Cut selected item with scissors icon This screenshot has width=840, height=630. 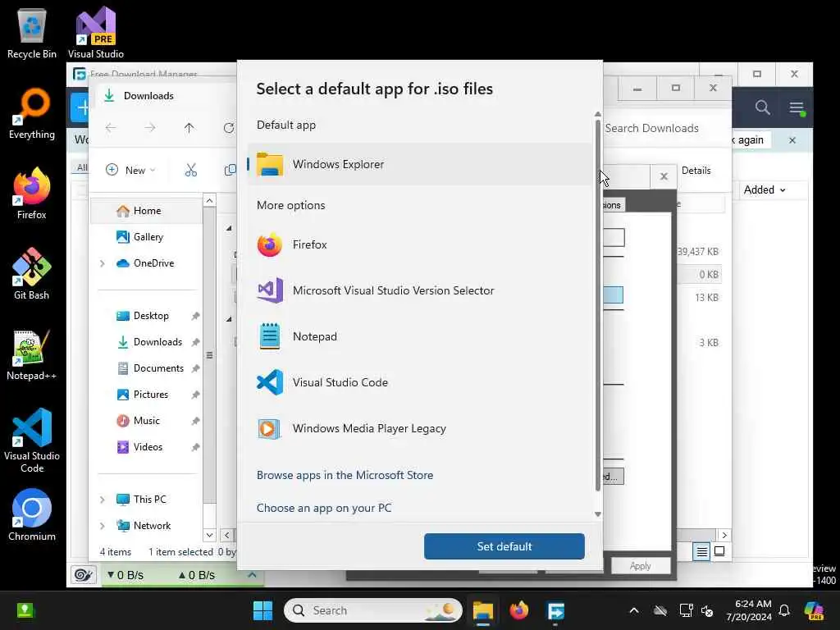point(191,170)
